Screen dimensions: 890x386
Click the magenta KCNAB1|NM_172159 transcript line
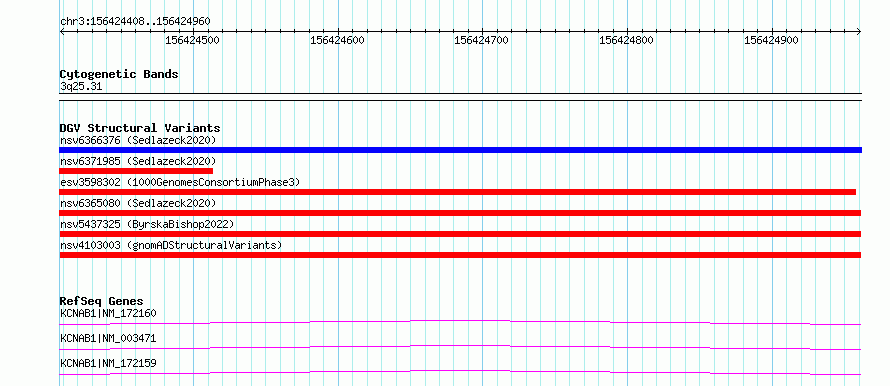coord(460,372)
